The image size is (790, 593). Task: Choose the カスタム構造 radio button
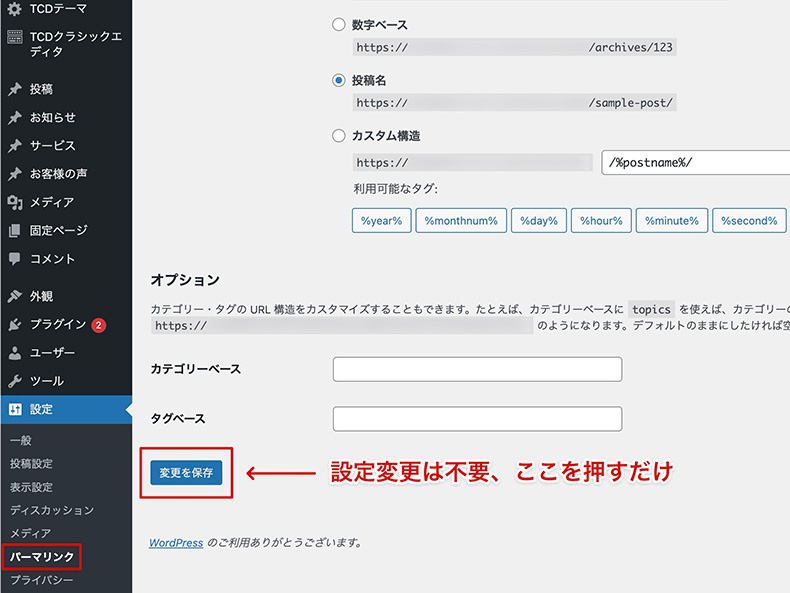coord(339,136)
